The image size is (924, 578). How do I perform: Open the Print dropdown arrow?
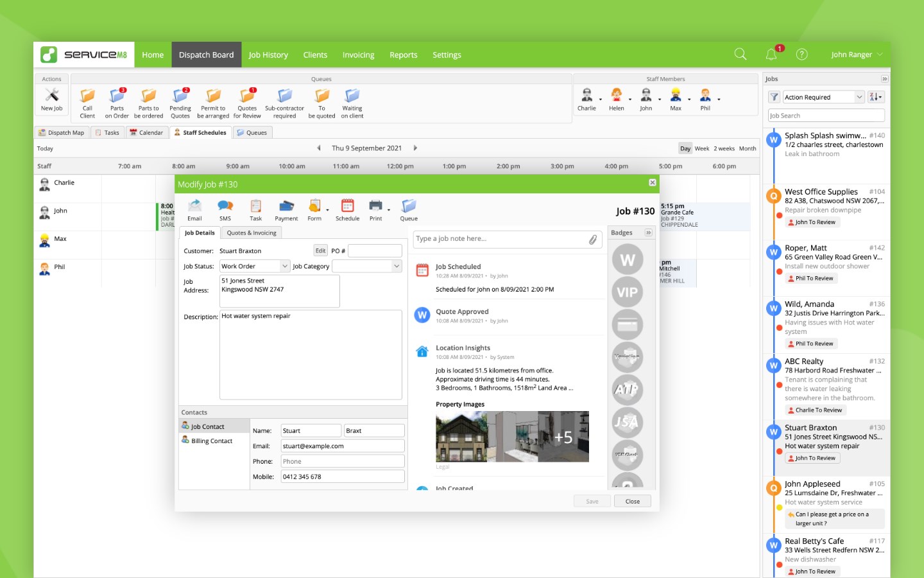click(x=389, y=210)
